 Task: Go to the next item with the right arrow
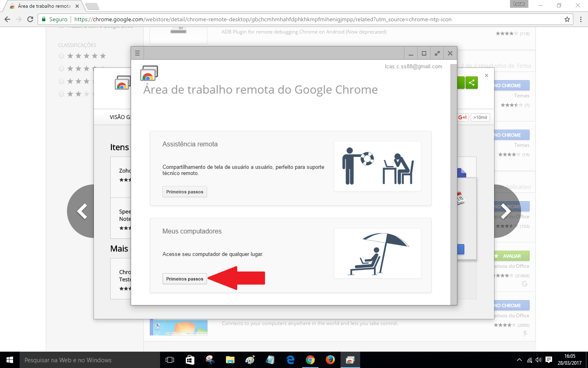tap(506, 211)
